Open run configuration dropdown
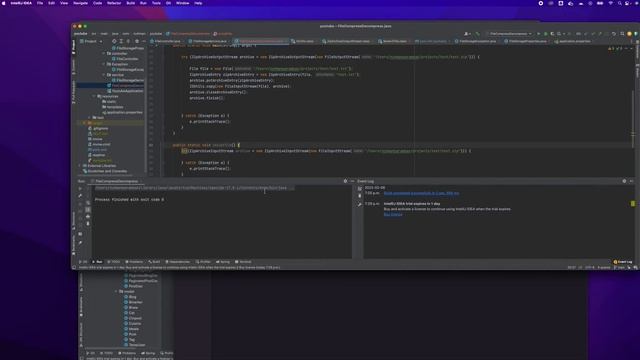This screenshot has width=640, height=360. point(509,34)
